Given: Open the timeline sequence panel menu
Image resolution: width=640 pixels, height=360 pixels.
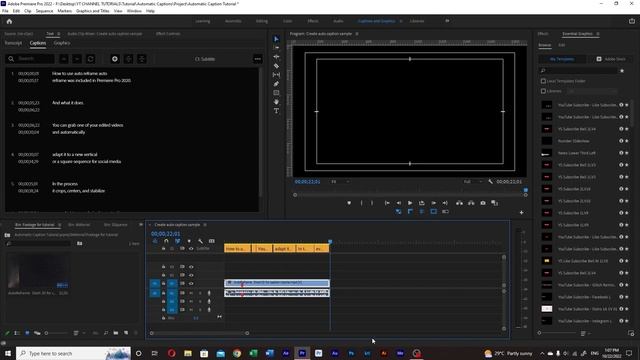Looking at the screenshot, I should click(205, 225).
